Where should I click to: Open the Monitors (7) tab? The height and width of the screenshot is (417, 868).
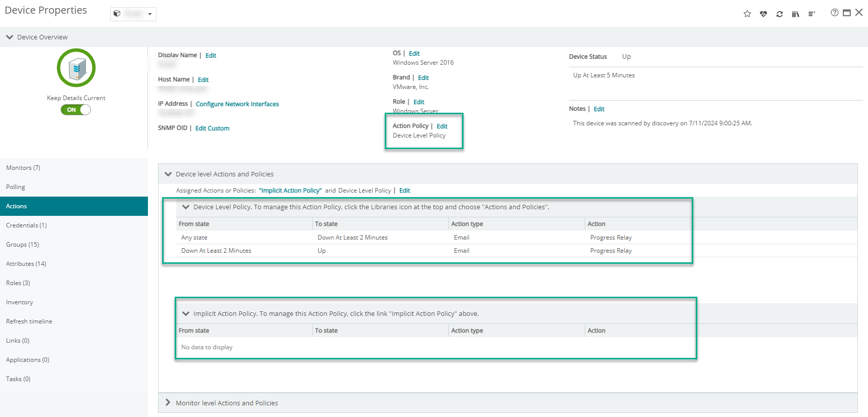pos(74,168)
